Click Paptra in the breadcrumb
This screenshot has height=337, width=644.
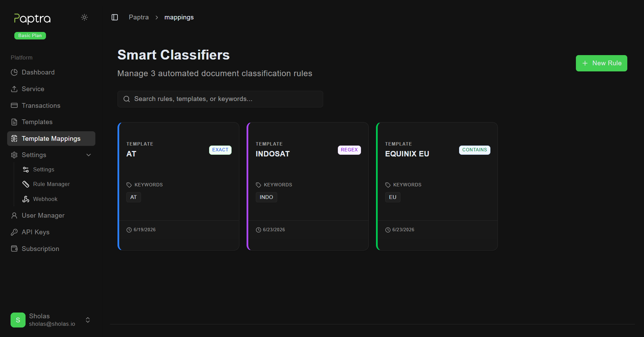139,17
